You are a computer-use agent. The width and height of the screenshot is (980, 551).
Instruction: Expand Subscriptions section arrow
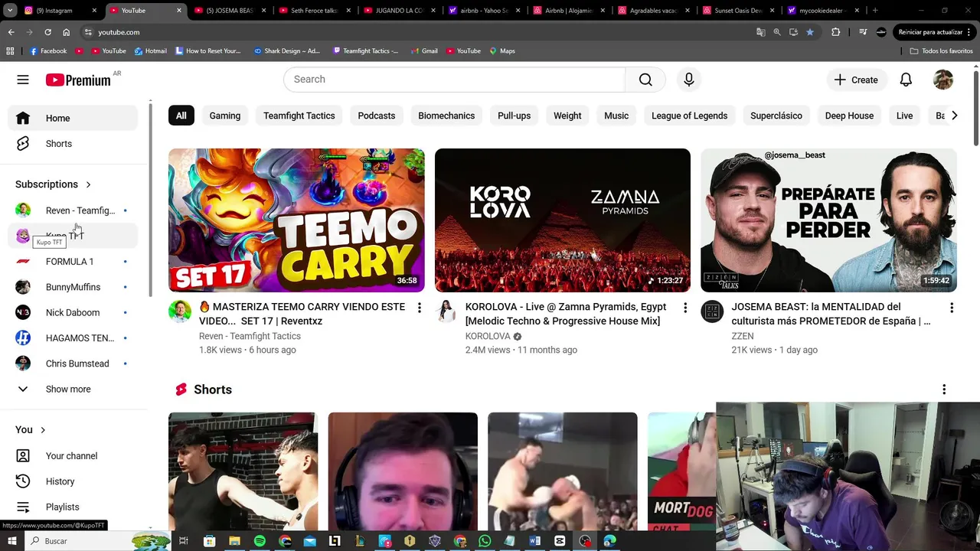point(88,184)
